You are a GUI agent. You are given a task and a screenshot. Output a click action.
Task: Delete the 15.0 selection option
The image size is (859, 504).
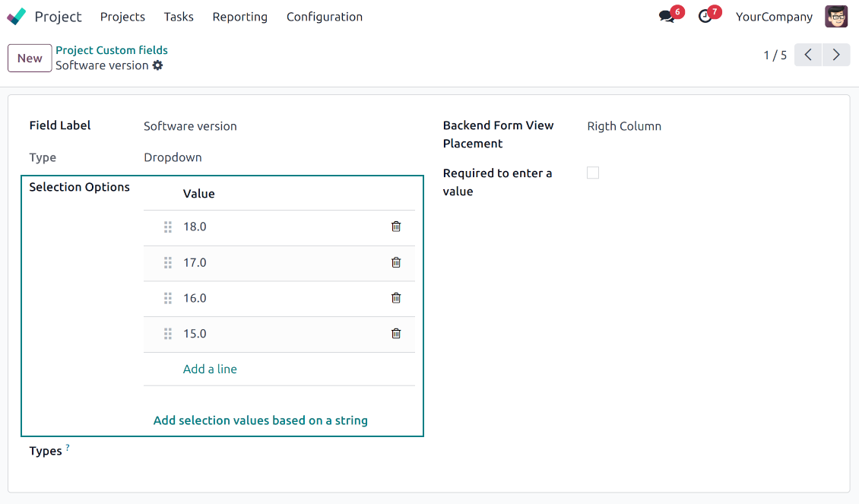[x=396, y=334]
